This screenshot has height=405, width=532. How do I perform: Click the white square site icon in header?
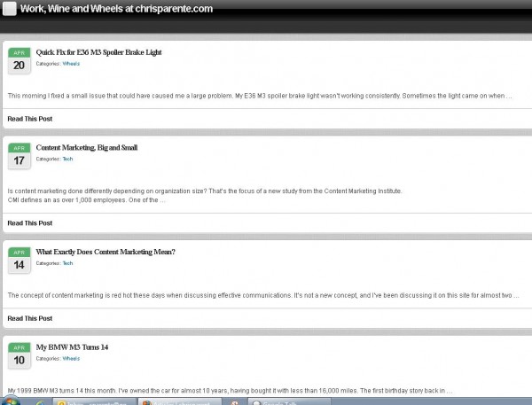[10, 9]
